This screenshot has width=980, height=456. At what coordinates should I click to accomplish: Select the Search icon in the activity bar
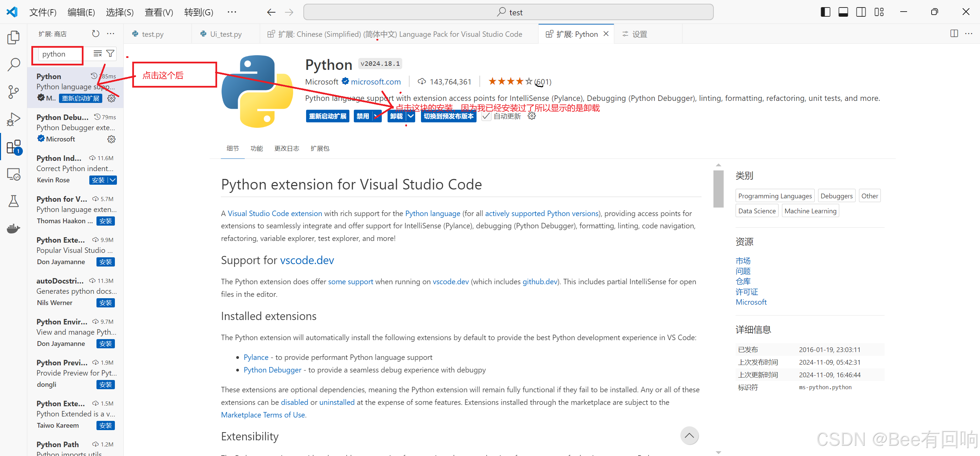[x=13, y=65]
